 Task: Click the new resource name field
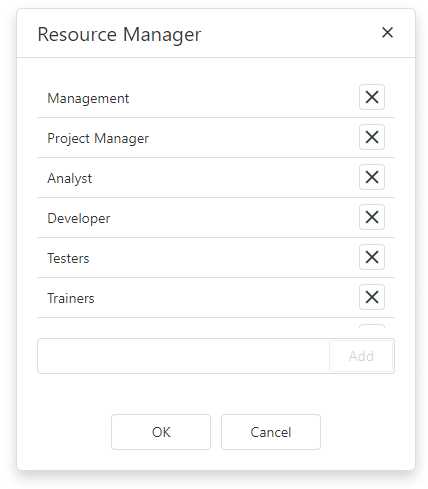tap(183, 356)
